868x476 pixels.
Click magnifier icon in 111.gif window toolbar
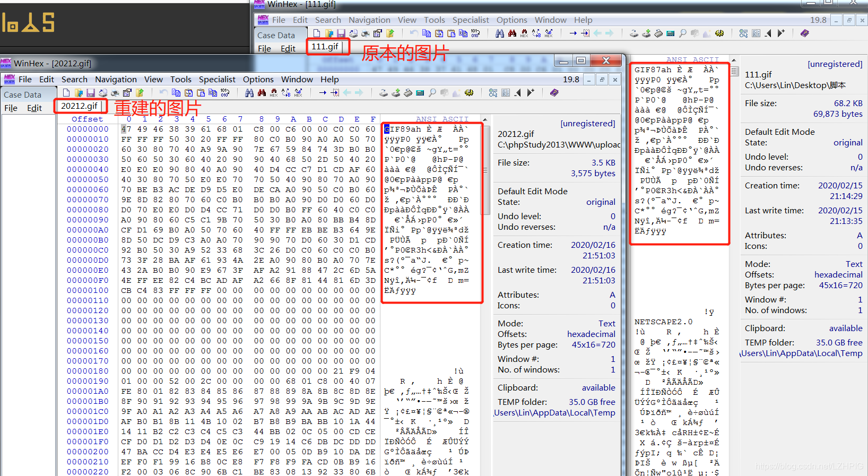point(683,33)
